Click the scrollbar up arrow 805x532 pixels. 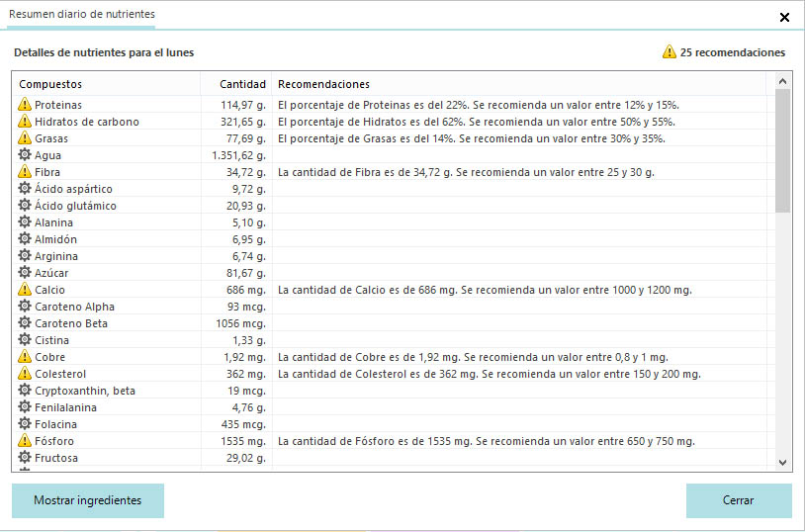click(x=782, y=81)
